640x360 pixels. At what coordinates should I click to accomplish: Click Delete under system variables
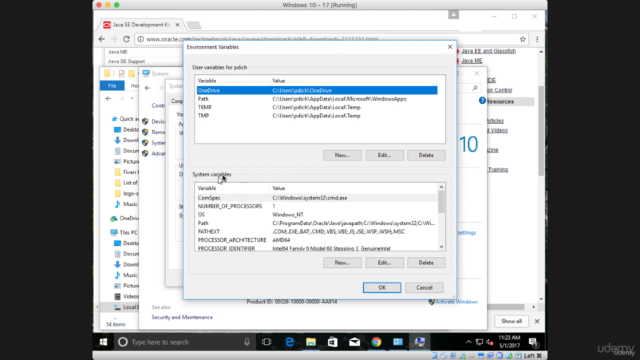[x=426, y=262]
